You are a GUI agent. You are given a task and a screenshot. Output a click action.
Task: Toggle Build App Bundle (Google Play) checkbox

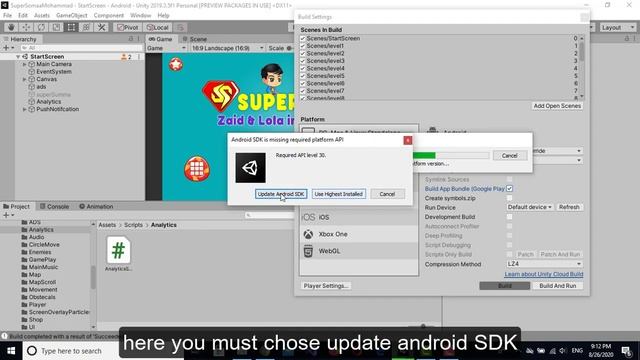pos(509,189)
